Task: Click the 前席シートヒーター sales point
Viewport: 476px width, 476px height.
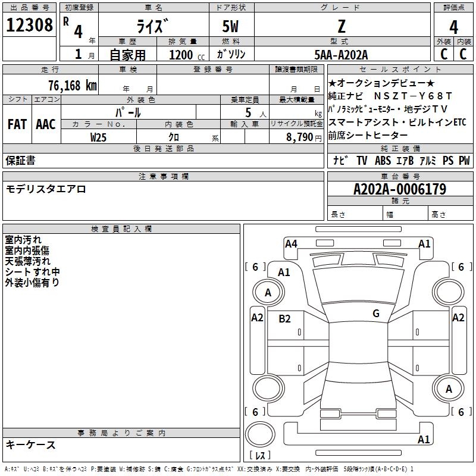Action: tap(368, 135)
